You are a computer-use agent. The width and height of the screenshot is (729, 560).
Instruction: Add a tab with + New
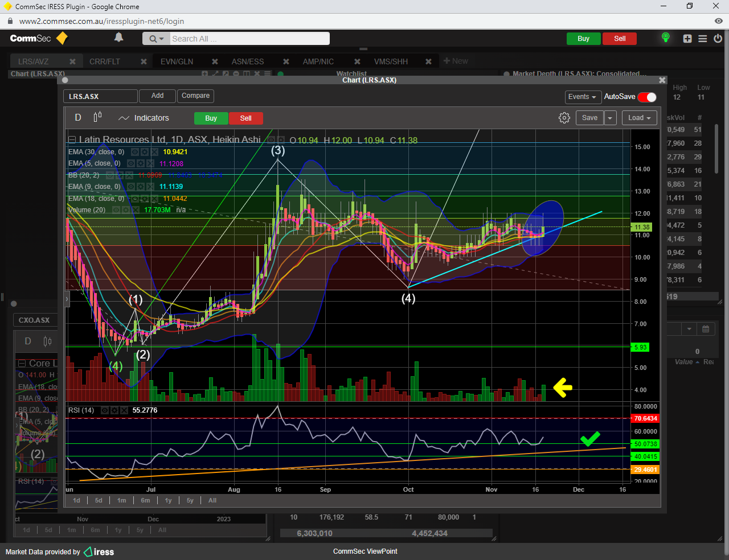[456, 61]
